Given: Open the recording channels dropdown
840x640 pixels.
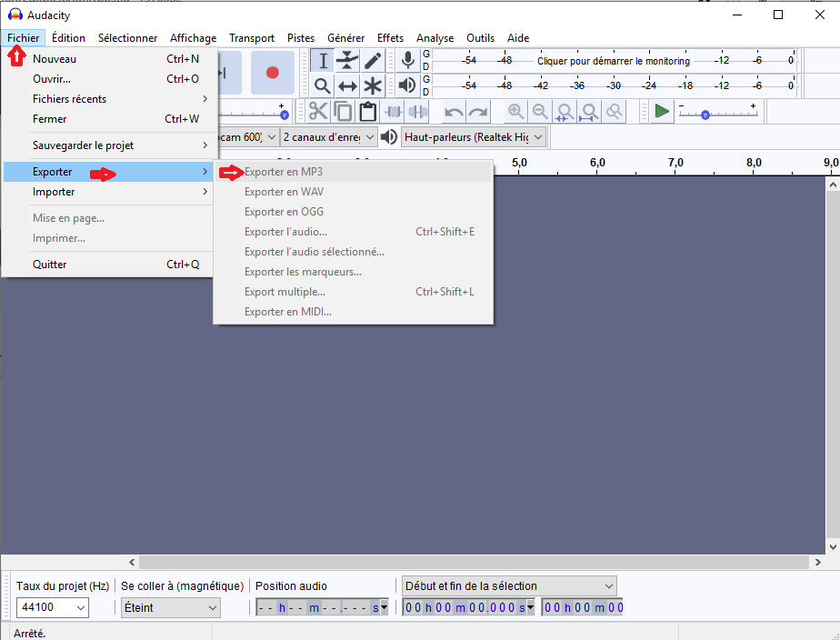Looking at the screenshot, I should click(x=328, y=137).
